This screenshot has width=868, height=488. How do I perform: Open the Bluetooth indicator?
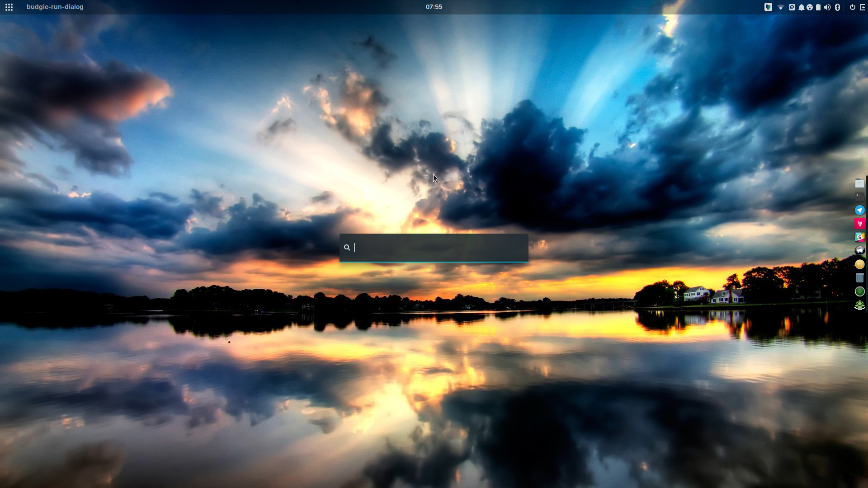click(x=837, y=7)
